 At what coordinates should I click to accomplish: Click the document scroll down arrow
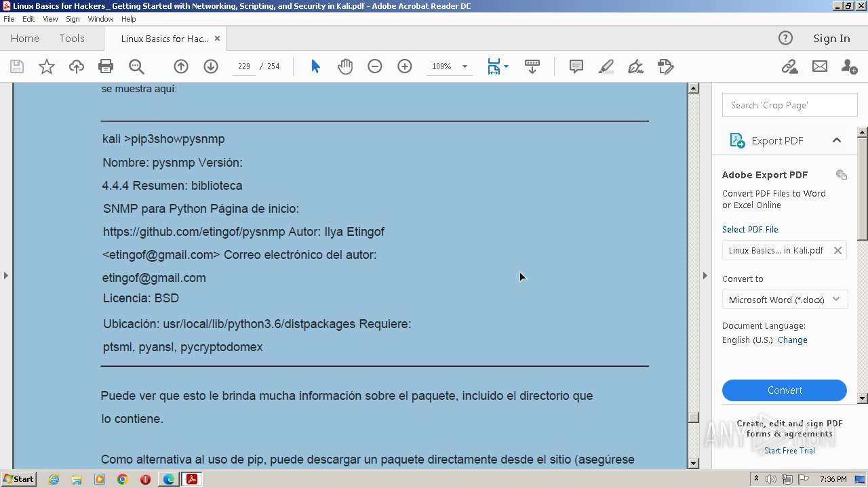pos(693,464)
